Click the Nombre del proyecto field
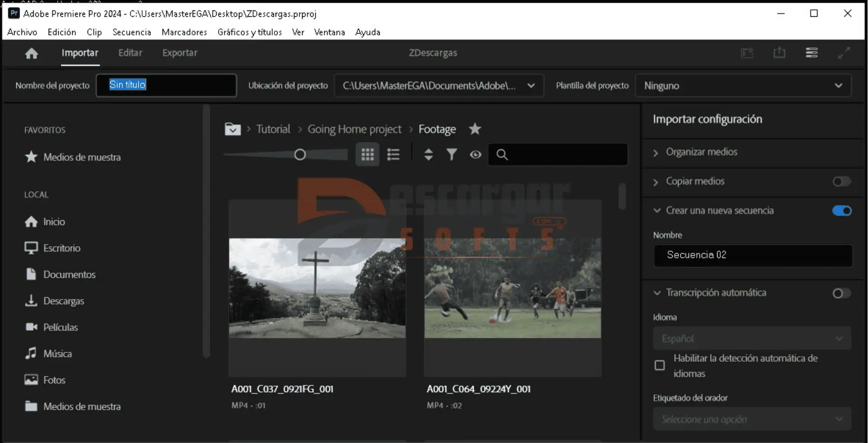The width and height of the screenshot is (868, 443). click(x=166, y=85)
